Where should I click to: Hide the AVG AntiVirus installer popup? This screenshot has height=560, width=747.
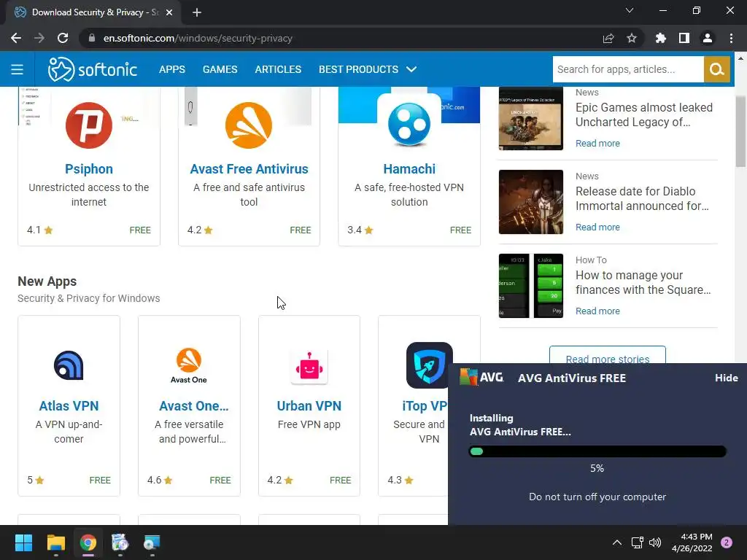pos(726,378)
